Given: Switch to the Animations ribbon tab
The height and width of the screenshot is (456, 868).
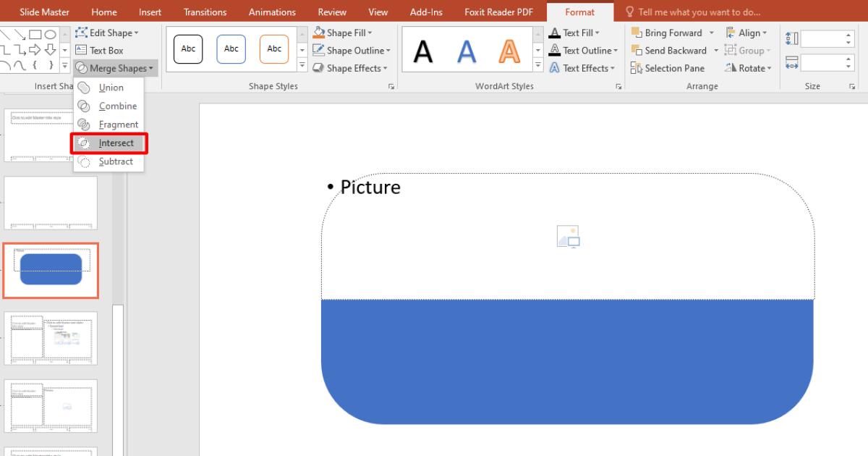Looking at the screenshot, I should coord(272,12).
